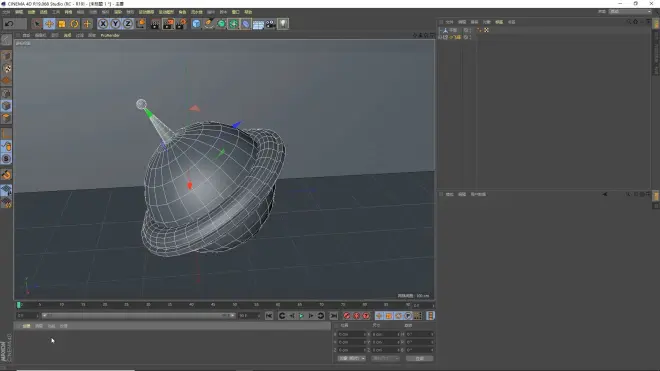The height and width of the screenshot is (371, 660).
Task: Click the Camera object icon
Action: point(270,24)
